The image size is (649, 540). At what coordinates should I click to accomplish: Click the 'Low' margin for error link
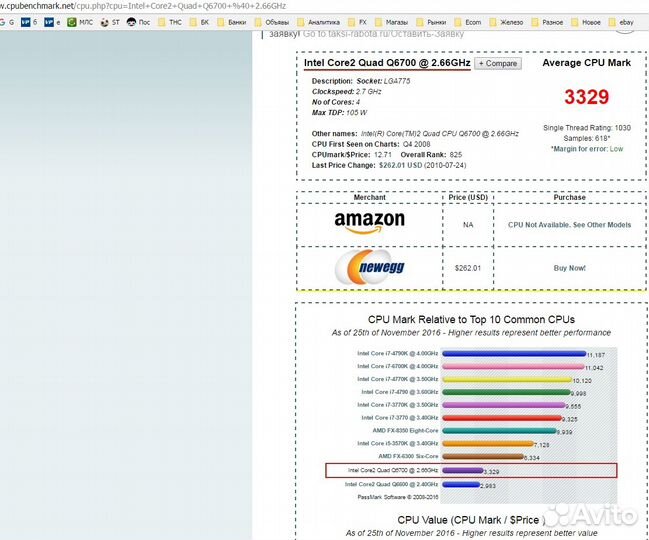click(x=616, y=149)
